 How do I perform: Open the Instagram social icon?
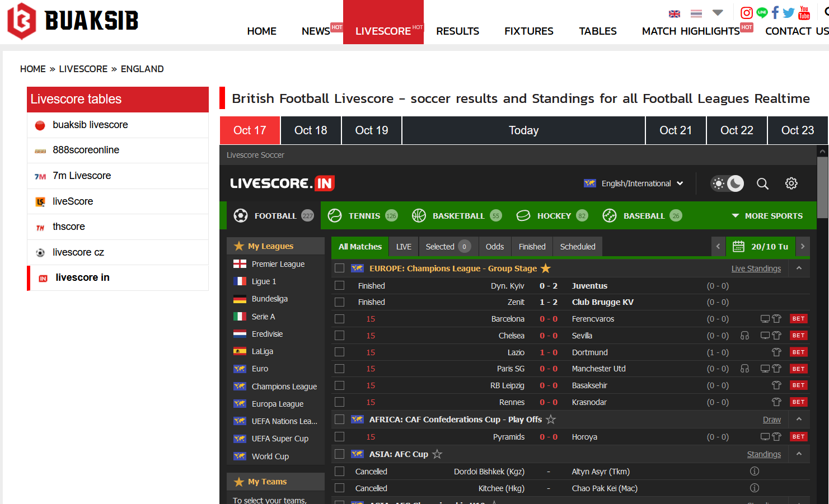click(x=746, y=13)
